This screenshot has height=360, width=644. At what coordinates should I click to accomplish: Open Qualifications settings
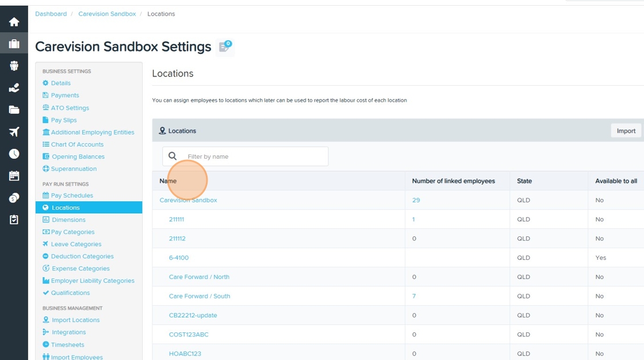click(70, 293)
